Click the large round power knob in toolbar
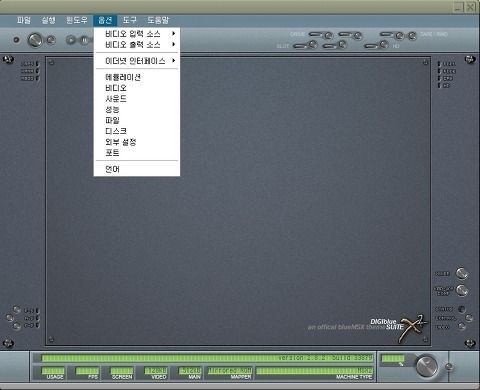The width and height of the screenshot is (480, 390). [x=35, y=40]
